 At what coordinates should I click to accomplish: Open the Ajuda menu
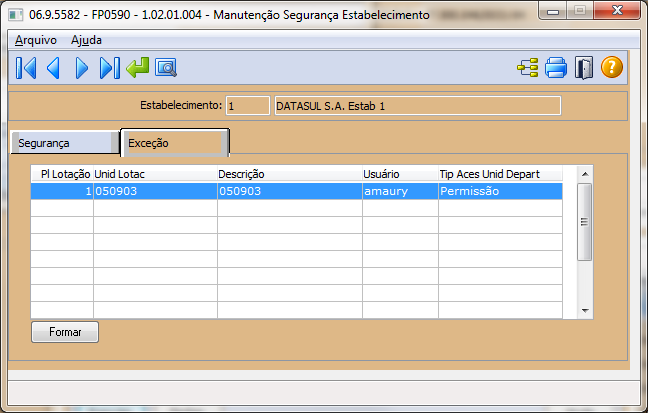click(x=86, y=40)
